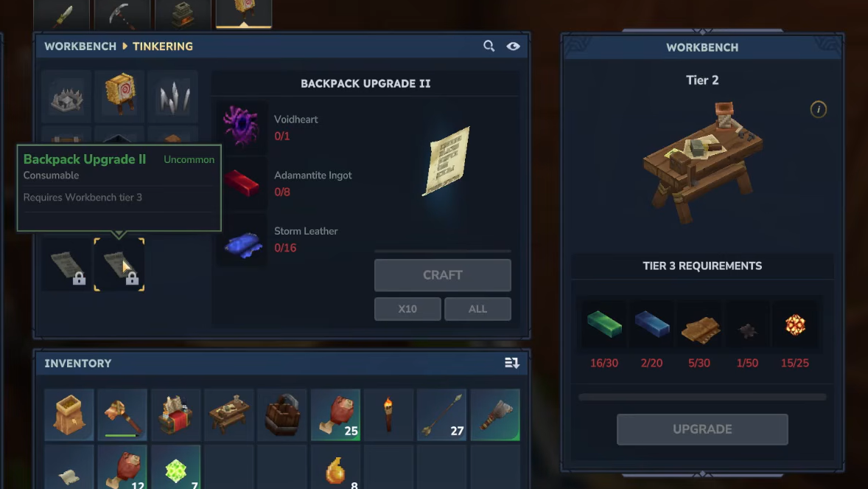Screen dimensions: 868x489
Task: Select the green ingot tier requirement
Action: [x=604, y=325]
